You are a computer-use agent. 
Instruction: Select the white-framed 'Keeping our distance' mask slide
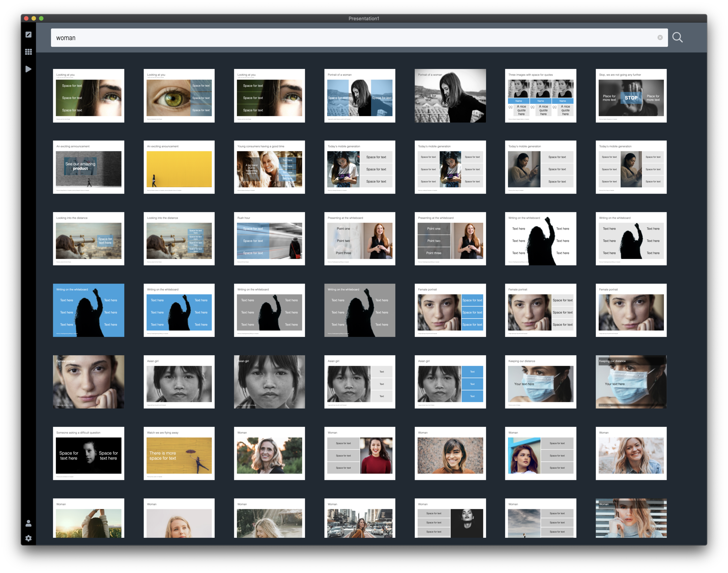[540, 382]
